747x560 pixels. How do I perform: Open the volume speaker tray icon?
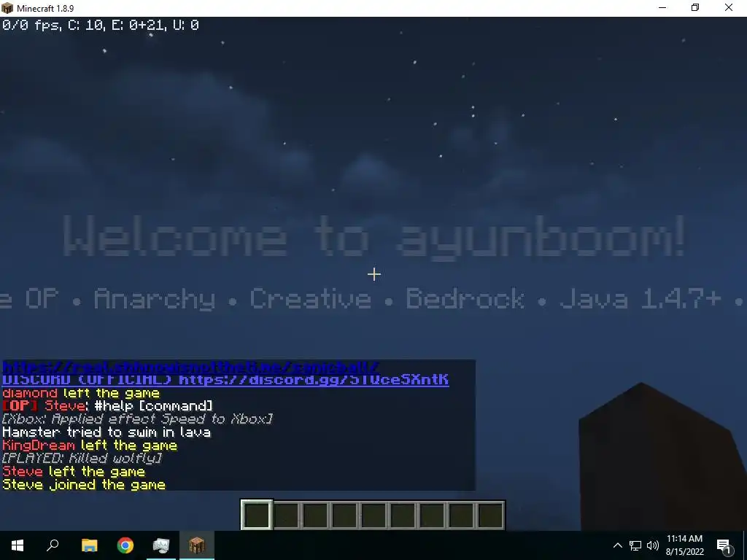click(653, 545)
